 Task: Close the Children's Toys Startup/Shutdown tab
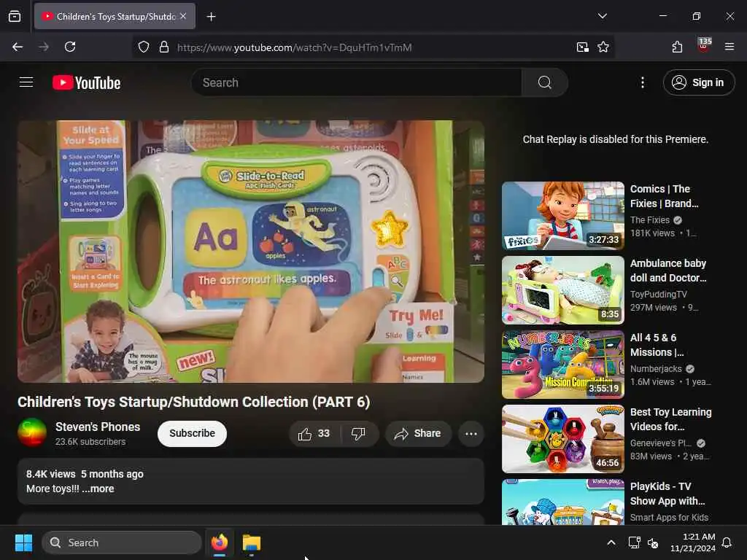click(183, 16)
